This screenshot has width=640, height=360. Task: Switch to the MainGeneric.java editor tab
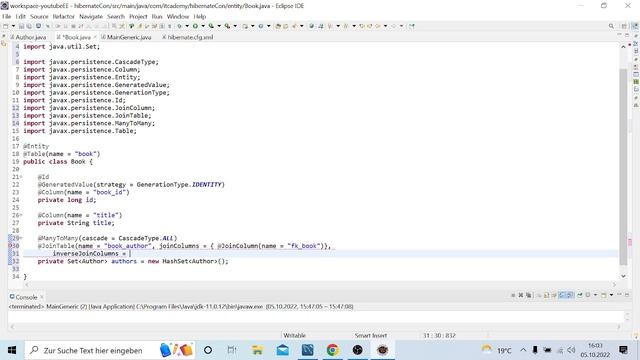127,37
